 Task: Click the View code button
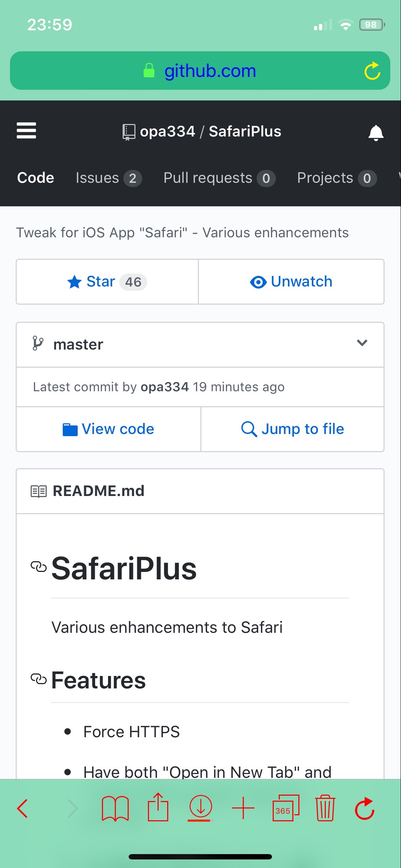click(108, 429)
